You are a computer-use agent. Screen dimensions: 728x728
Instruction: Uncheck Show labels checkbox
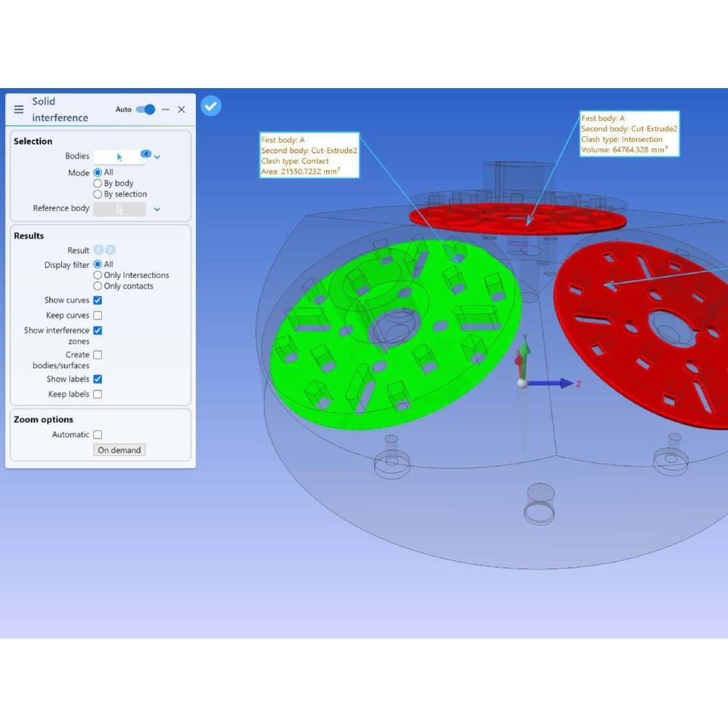click(x=98, y=379)
